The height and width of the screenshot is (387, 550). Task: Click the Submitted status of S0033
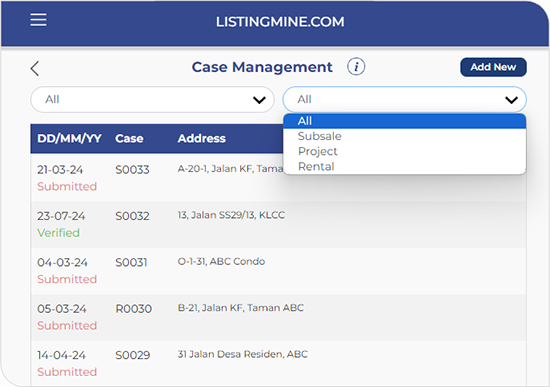pos(67,186)
